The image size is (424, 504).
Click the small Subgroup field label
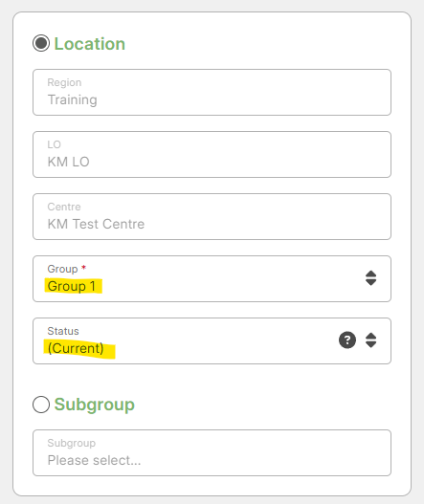(72, 443)
